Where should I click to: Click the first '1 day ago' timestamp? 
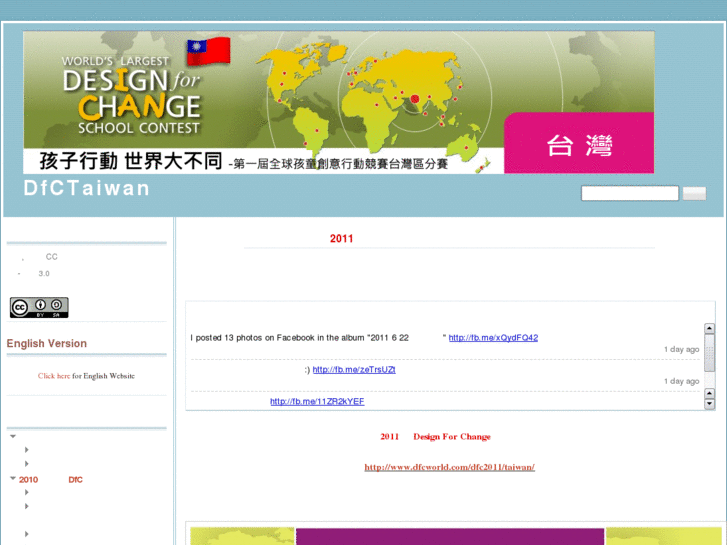(x=681, y=349)
